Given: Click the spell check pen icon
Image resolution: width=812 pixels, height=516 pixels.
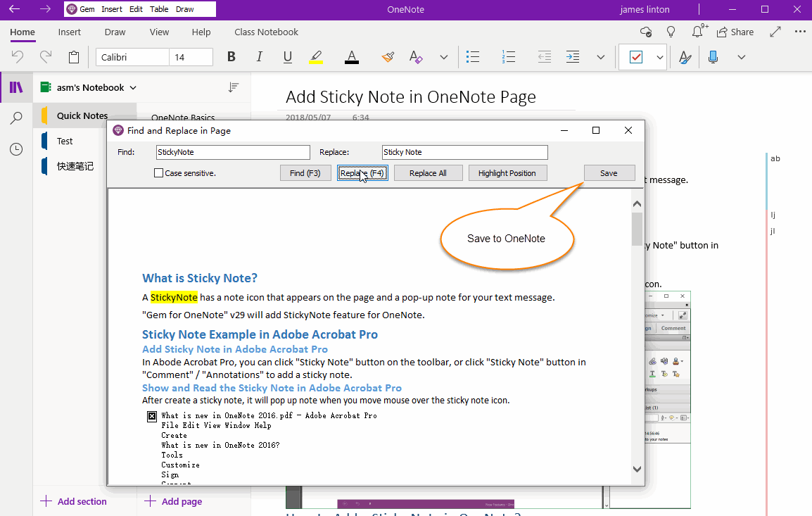Looking at the screenshot, I should coord(685,57).
